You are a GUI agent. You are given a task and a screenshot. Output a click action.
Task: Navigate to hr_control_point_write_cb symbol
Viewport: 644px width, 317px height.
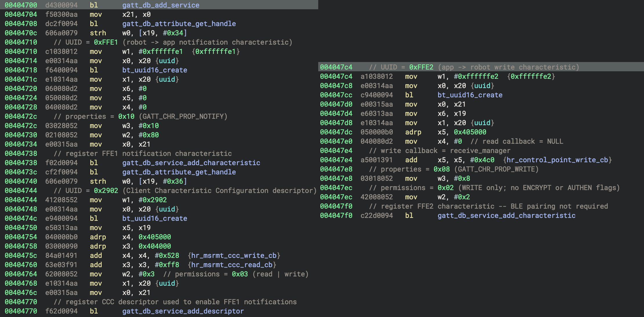tap(557, 160)
